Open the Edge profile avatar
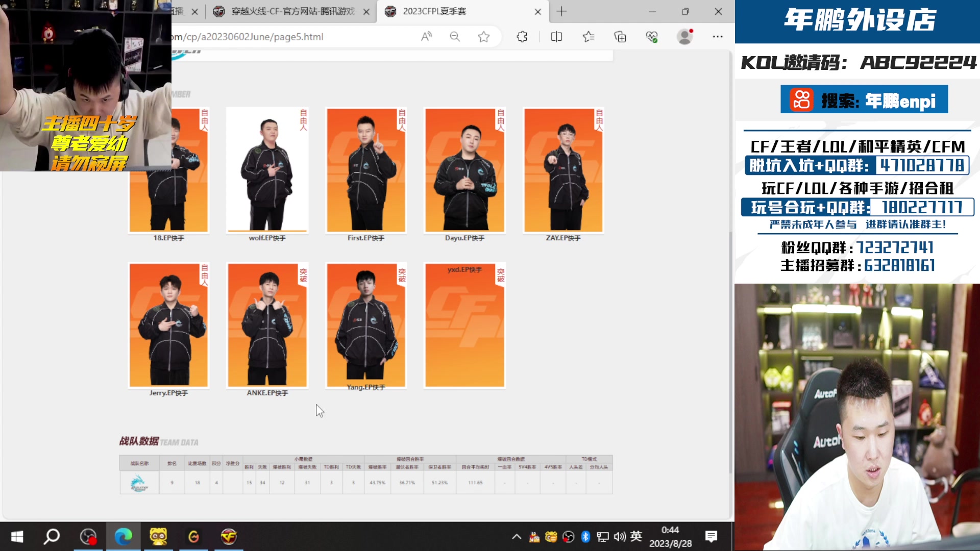Screen dimensions: 980x551 (684, 37)
